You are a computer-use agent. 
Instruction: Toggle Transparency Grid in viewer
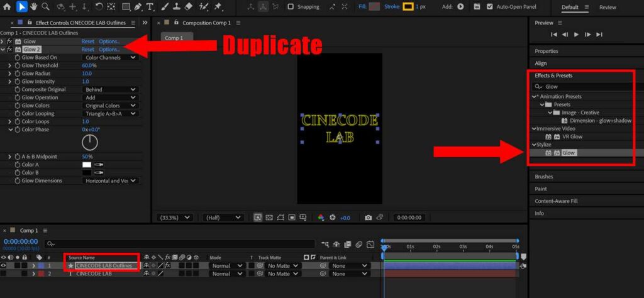(x=269, y=218)
